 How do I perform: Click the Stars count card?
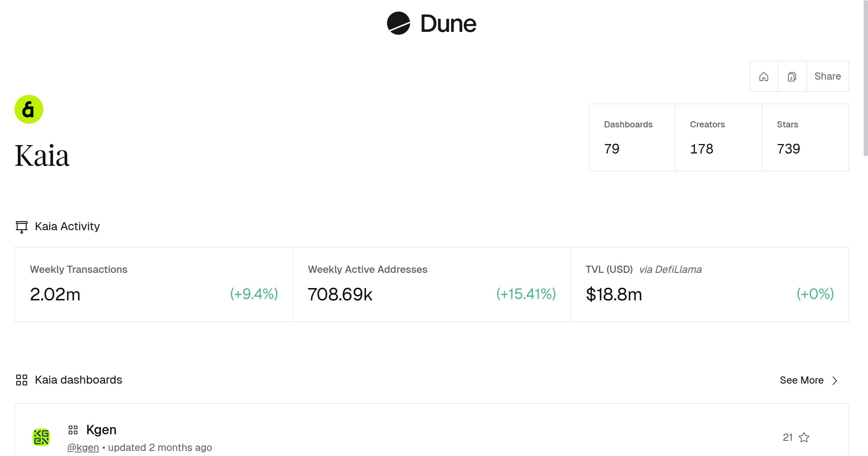[805, 138]
